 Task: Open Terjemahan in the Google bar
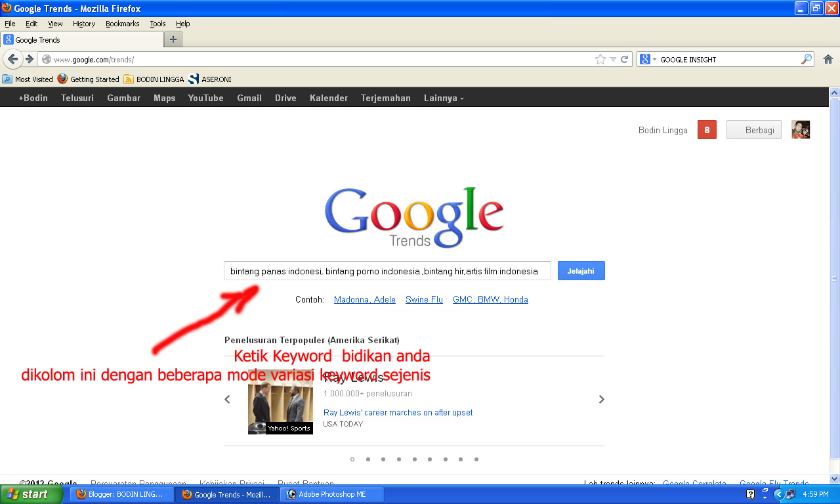(386, 98)
